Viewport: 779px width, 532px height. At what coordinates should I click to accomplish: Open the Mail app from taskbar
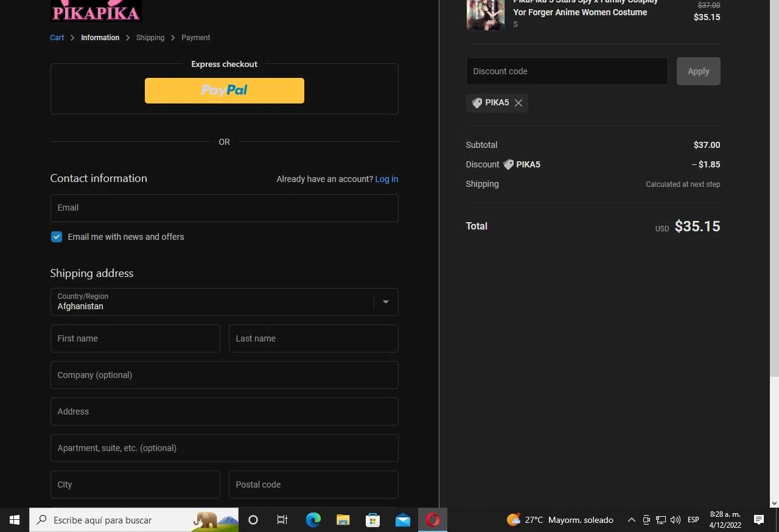point(402,520)
